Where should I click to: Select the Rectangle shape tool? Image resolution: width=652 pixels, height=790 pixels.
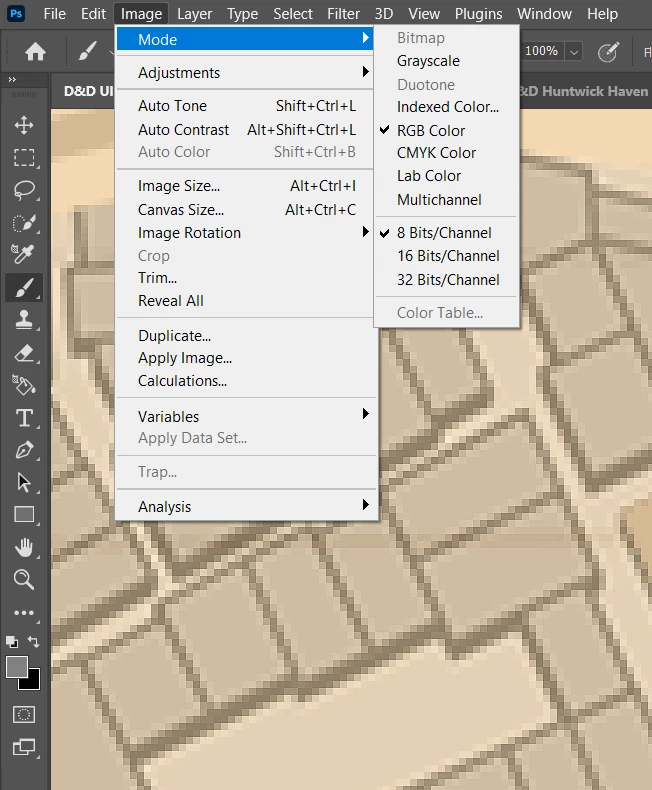point(24,514)
